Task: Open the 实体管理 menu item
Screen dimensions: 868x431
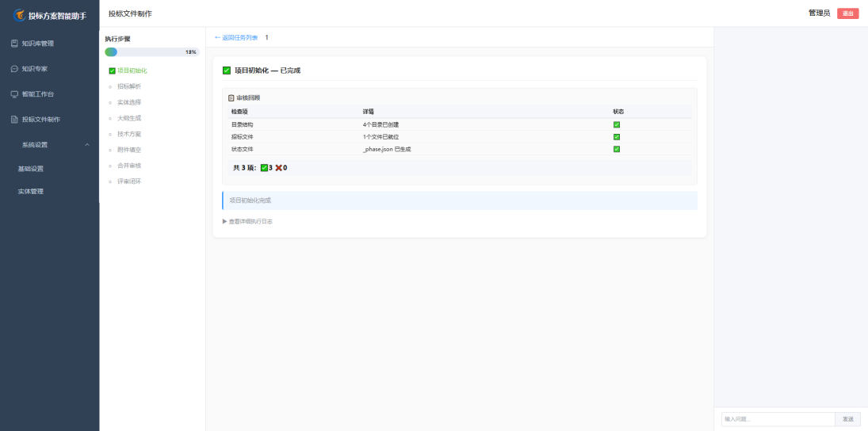Action: 30,192
